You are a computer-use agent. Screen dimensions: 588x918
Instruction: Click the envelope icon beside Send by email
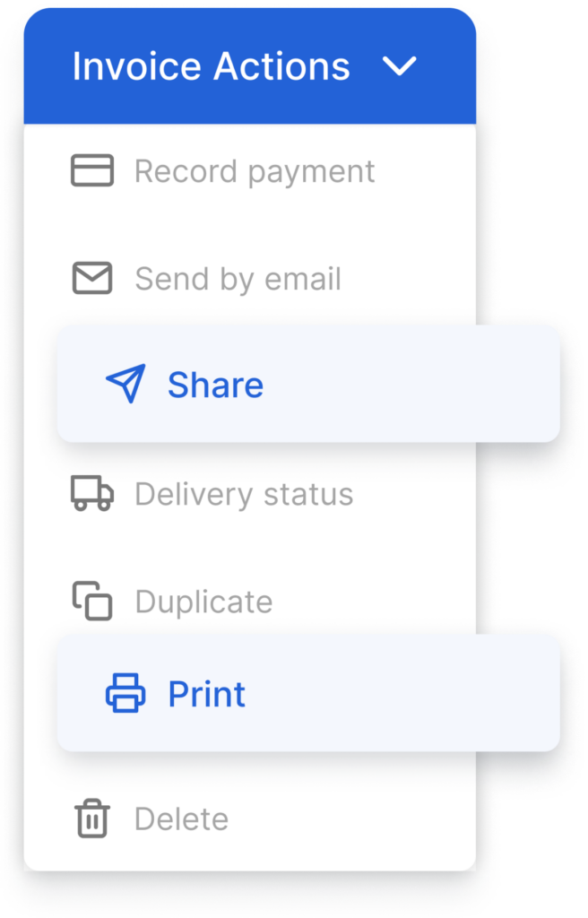92,278
